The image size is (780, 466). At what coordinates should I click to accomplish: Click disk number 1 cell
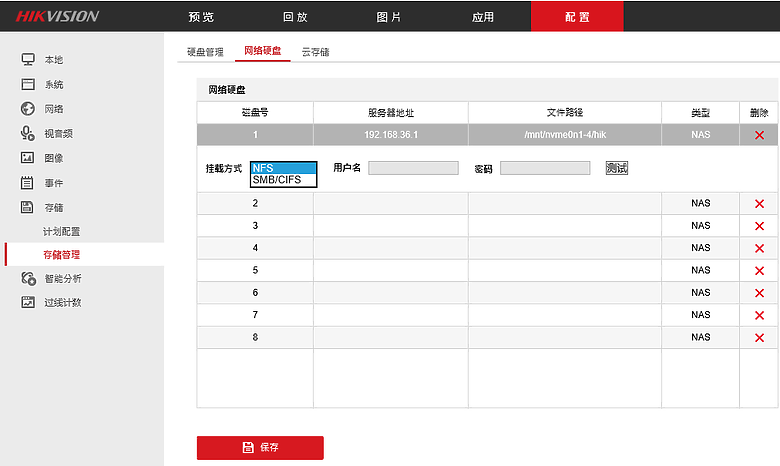click(x=255, y=135)
